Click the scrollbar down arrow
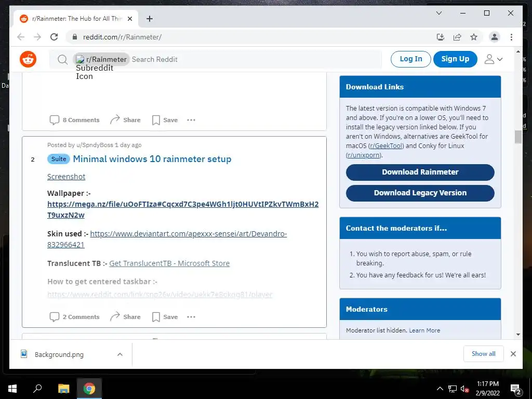 point(518,335)
